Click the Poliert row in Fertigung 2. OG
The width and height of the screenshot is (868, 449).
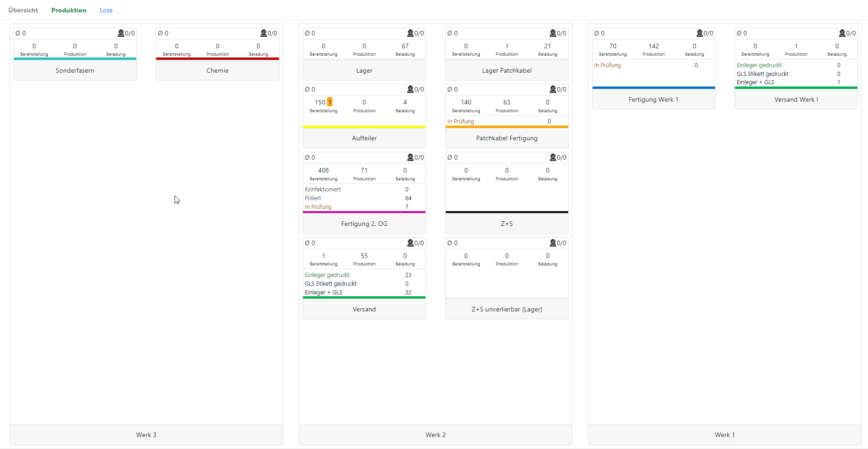point(313,198)
